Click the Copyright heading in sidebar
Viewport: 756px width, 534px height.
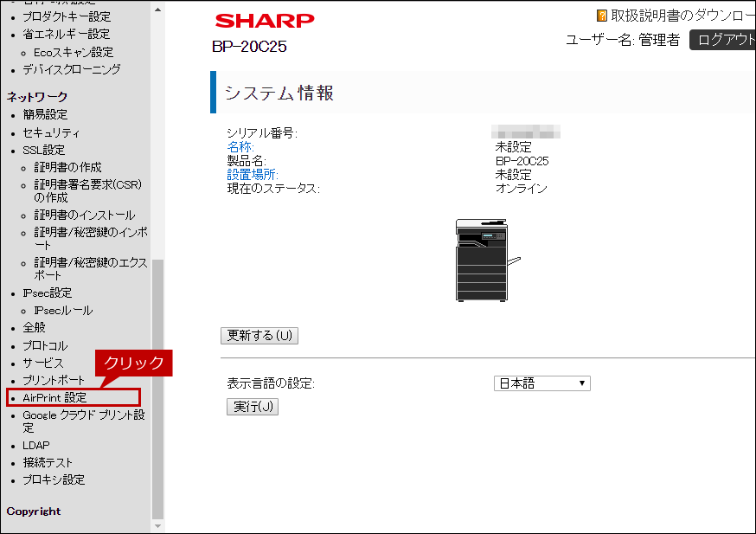click(x=34, y=511)
